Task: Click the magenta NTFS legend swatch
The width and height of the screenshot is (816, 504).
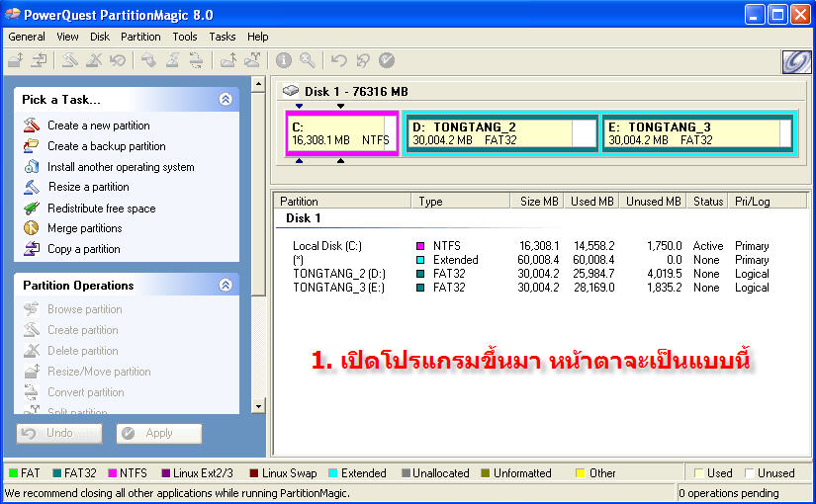Action: click(x=112, y=472)
